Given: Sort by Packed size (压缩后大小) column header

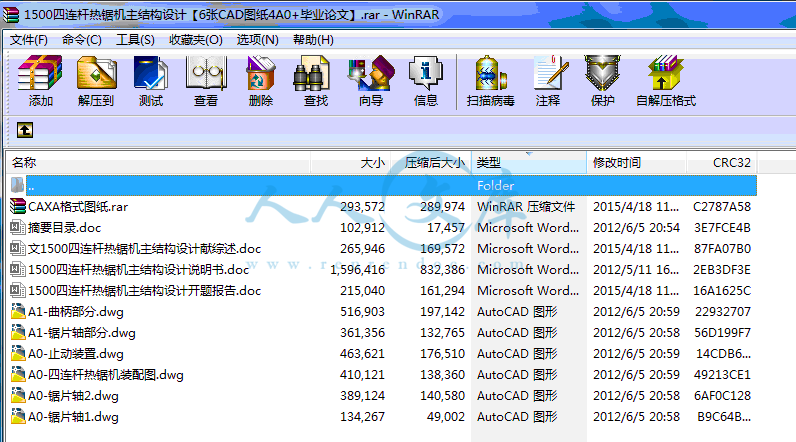Looking at the screenshot, I should pos(431,163).
